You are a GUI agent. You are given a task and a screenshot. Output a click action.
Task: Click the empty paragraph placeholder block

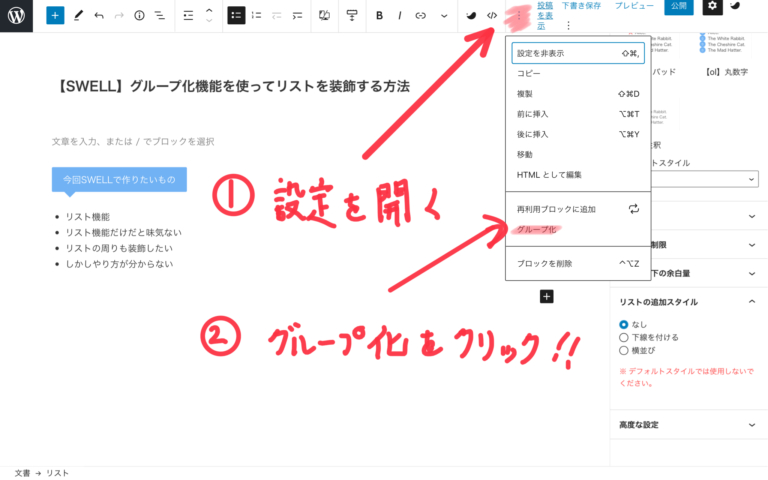pos(133,142)
